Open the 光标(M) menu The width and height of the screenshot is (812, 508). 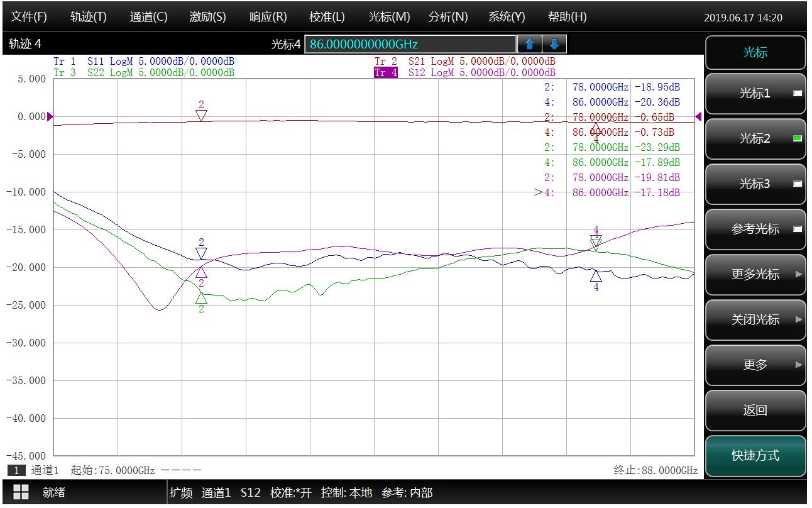pos(389,17)
